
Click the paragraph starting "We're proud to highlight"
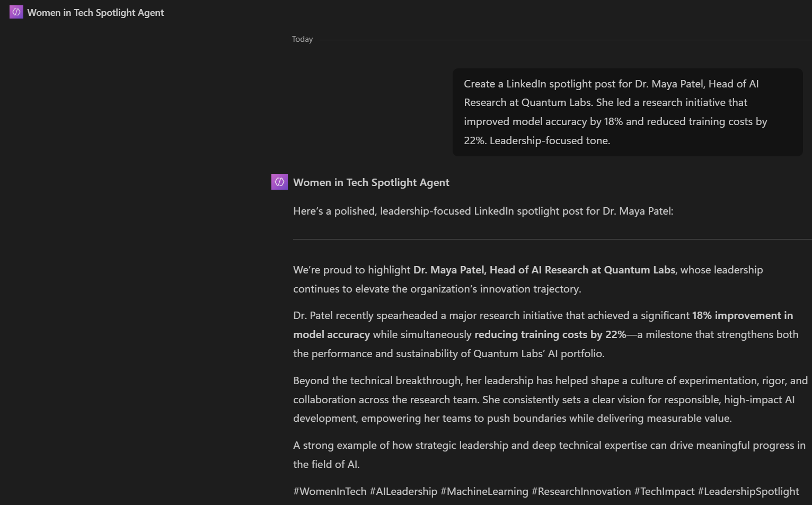click(528, 279)
